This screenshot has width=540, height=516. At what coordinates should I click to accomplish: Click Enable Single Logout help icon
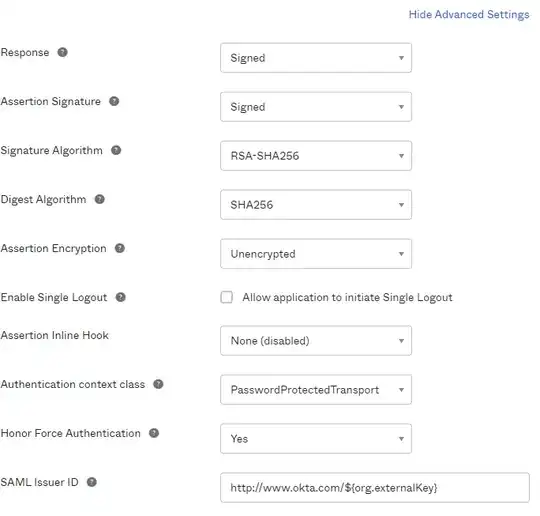pos(121,297)
